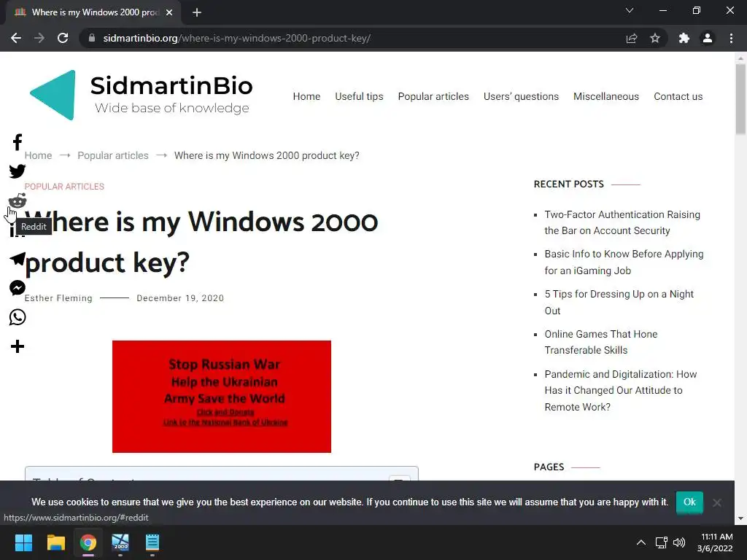Share this page from address bar

coord(632,38)
